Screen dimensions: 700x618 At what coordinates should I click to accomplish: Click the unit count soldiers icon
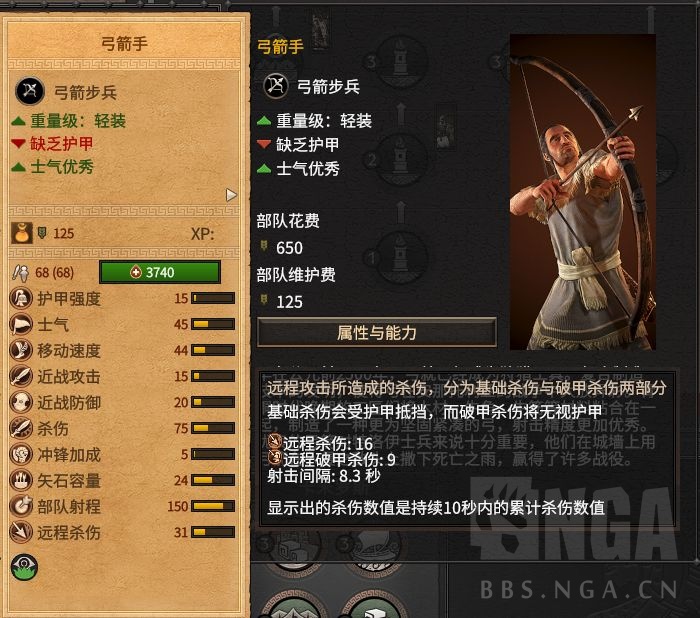(21, 272)
